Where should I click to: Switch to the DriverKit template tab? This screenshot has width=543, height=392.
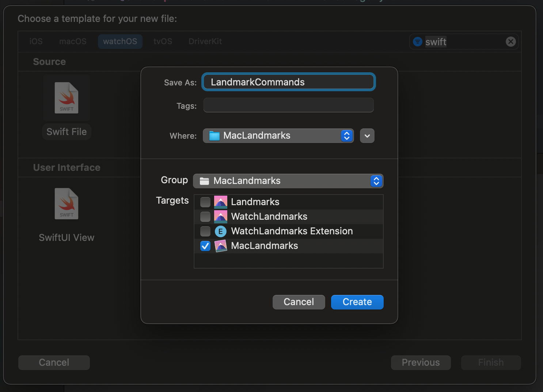(205, 41)
